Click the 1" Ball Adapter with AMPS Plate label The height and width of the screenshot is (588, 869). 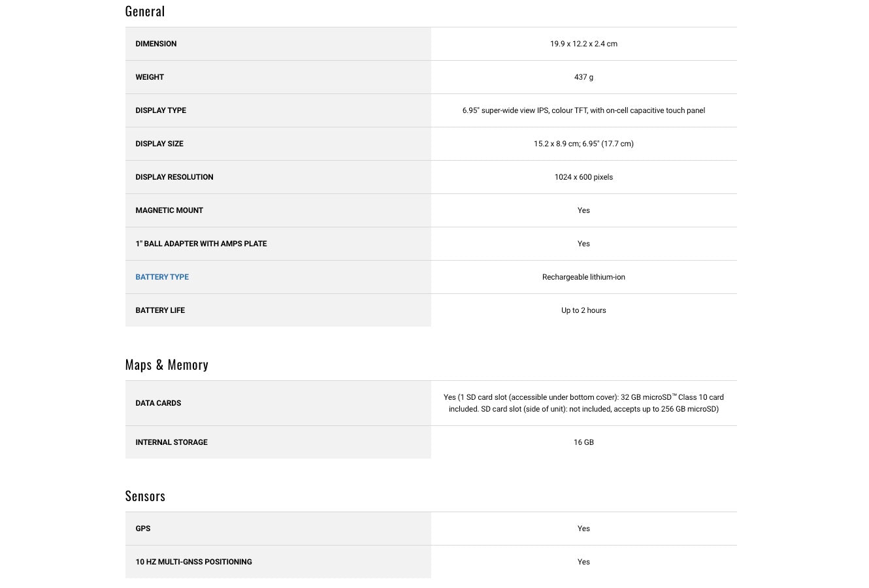(201, 244)
